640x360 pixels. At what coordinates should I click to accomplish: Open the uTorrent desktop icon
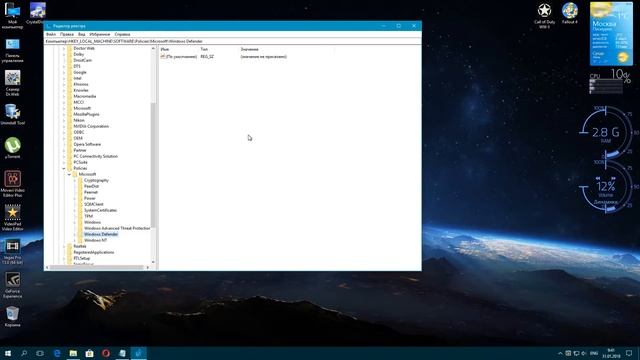(12, 148)
